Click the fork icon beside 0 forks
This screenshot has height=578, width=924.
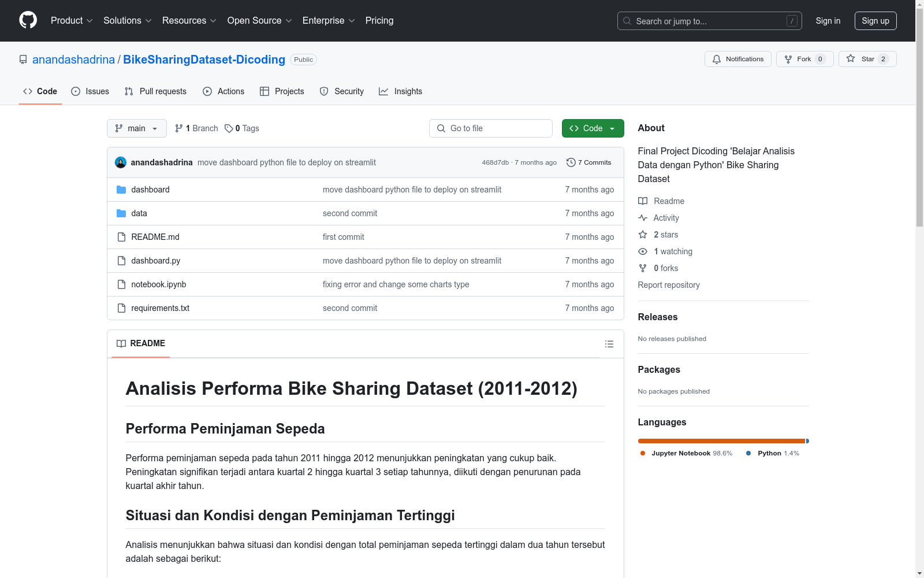[x=643, y=268]
